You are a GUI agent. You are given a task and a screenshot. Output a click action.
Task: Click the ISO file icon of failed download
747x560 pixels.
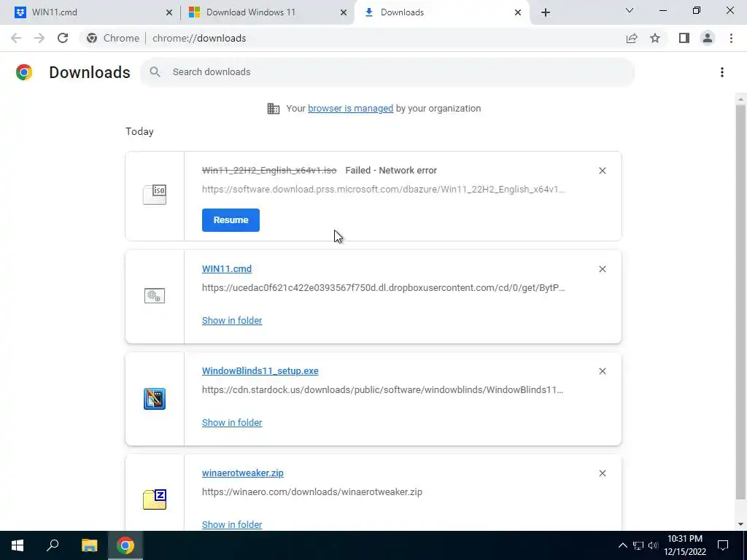(x=155, y=195)
